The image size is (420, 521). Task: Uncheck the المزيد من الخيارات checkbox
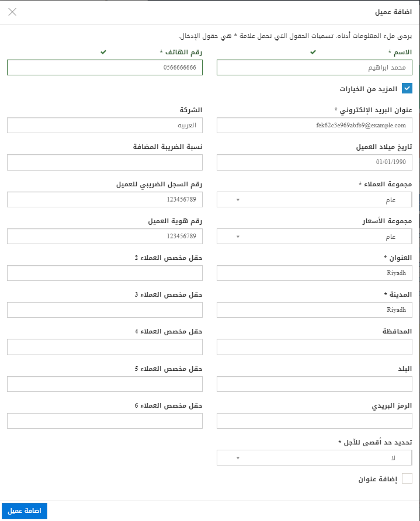click(x=407, y=89)
